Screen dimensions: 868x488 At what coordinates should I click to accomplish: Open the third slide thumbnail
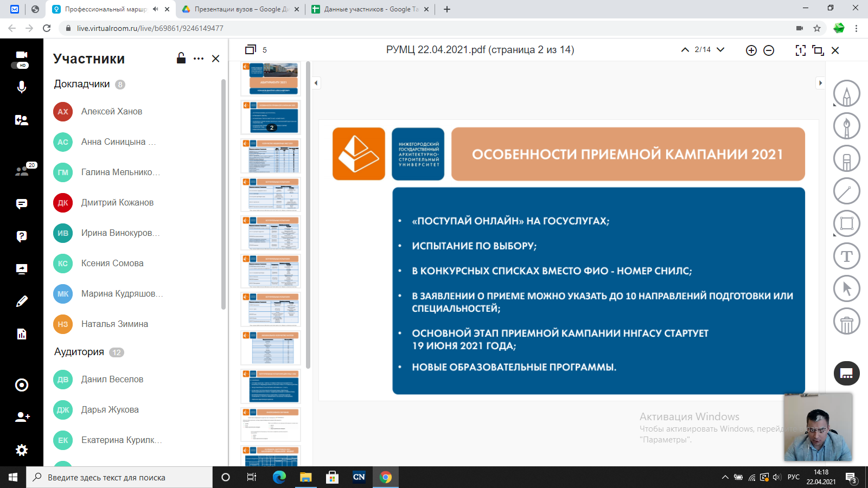click(271, 156)
